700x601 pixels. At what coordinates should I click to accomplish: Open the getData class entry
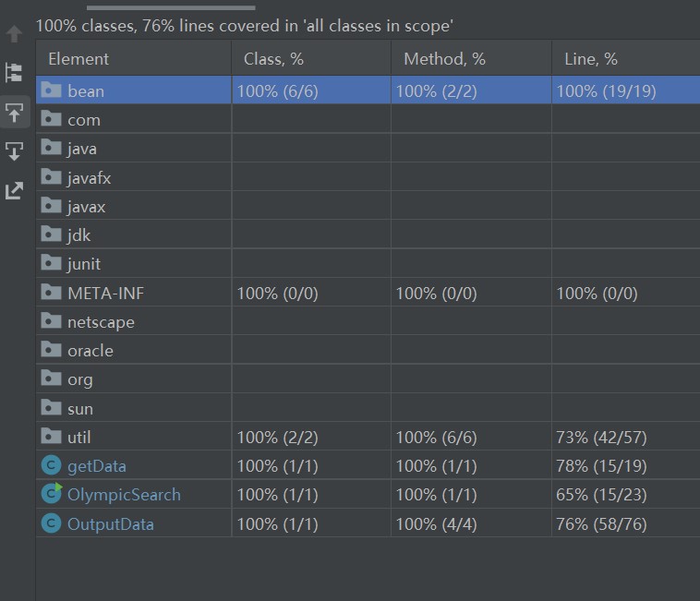(368, 465)
